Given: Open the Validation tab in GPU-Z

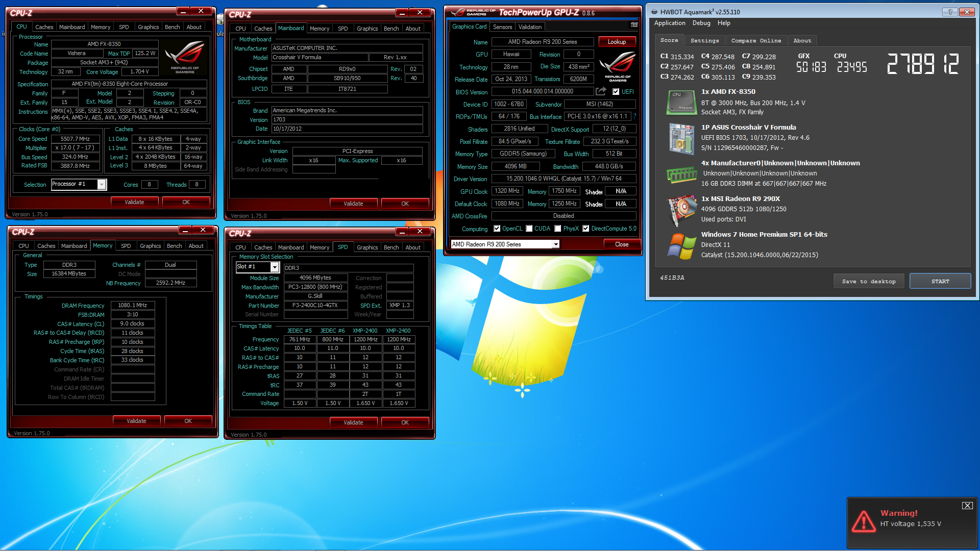Looking at the screenshot, I should [530, 27].
